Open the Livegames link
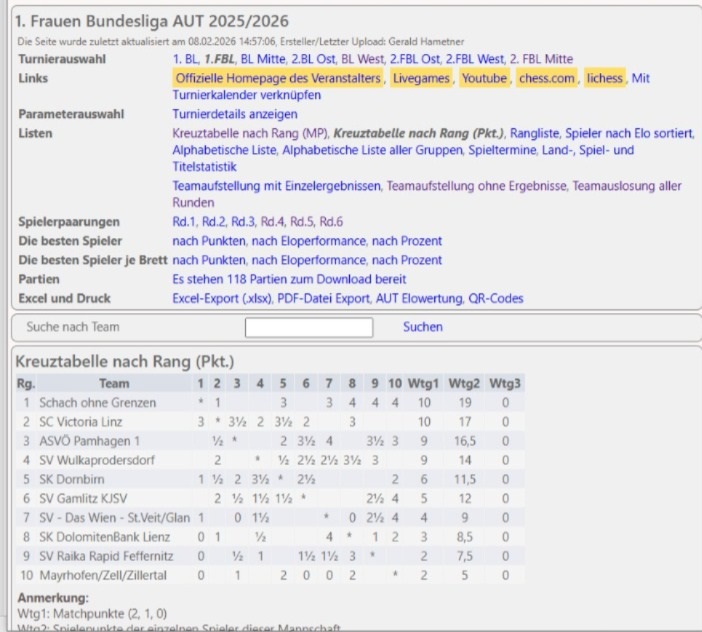The width and height of the screenshot is (702, 632). (x=420, y=77)
